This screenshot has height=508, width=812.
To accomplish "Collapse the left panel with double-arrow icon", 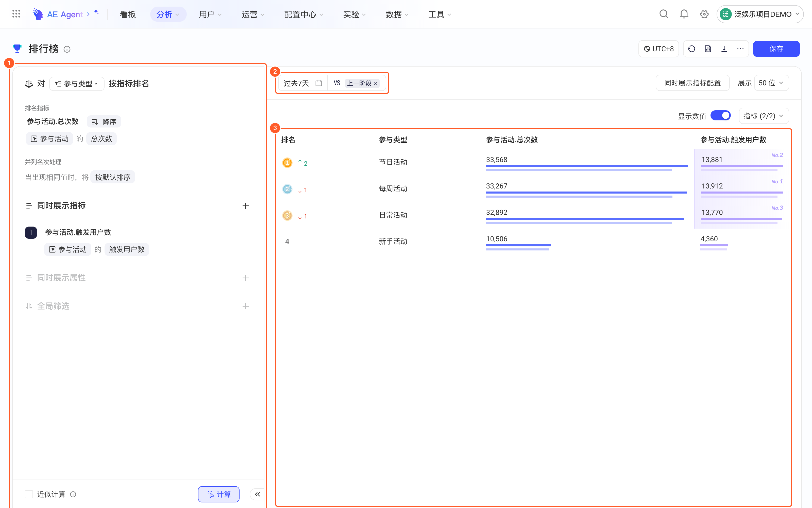I will click(257, 494).
